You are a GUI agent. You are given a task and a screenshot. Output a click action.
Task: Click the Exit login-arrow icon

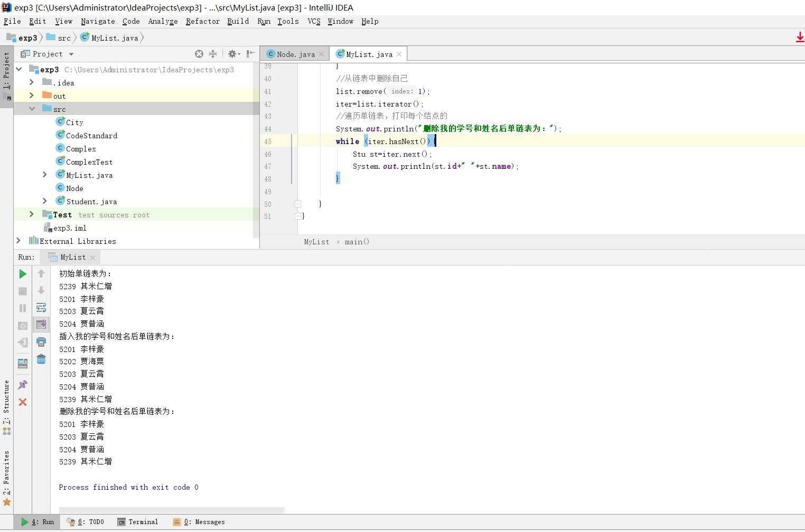pos(23,343)
